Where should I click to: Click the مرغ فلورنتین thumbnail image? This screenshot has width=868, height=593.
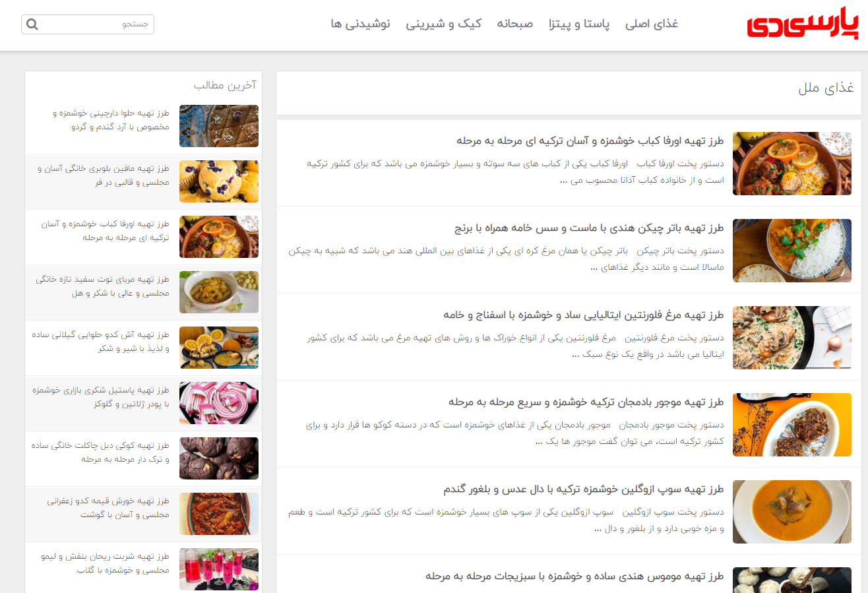(x=792, y=338)
